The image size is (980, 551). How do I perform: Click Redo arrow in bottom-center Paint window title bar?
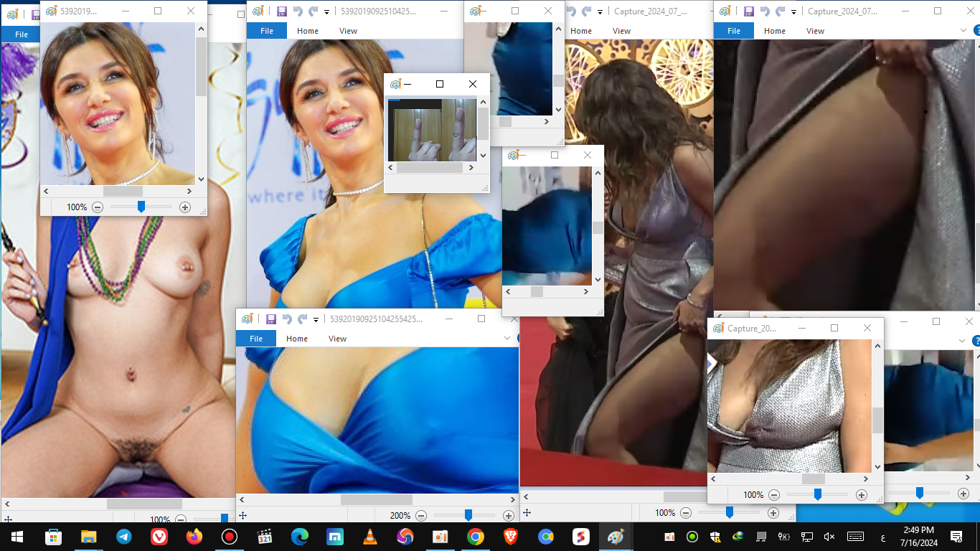coord(302,319)
